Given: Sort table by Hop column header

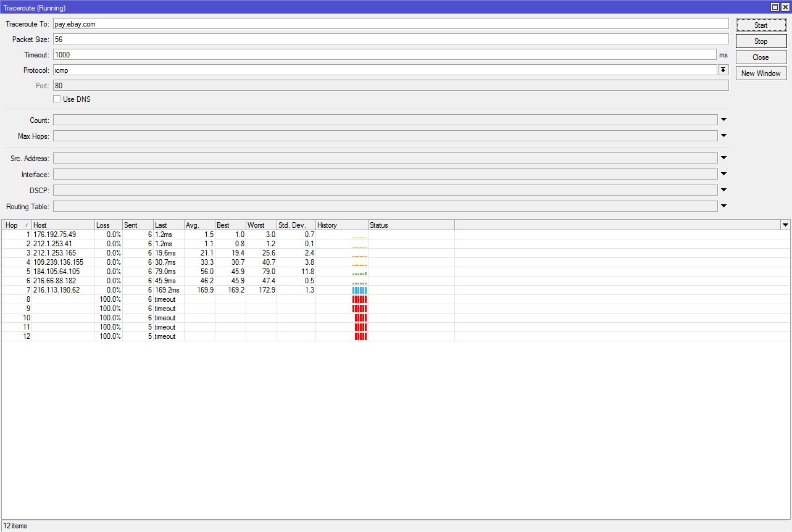Looking at the screenshot, I should click(x=17, y=225).
